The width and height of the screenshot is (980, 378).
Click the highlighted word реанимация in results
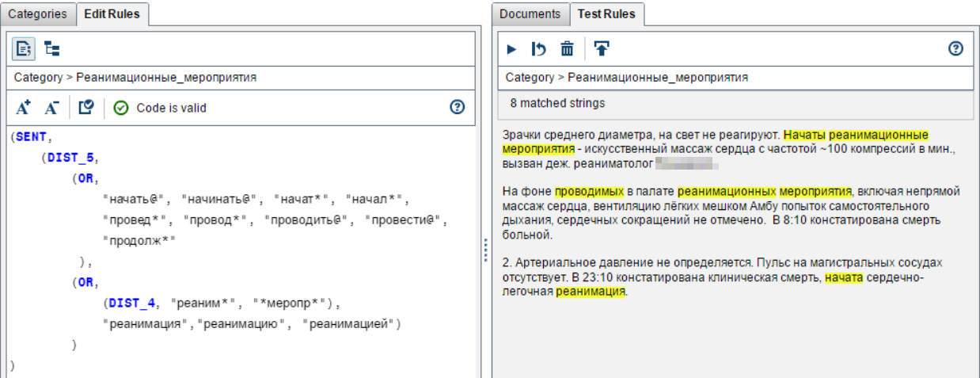[x=591, y=292]
